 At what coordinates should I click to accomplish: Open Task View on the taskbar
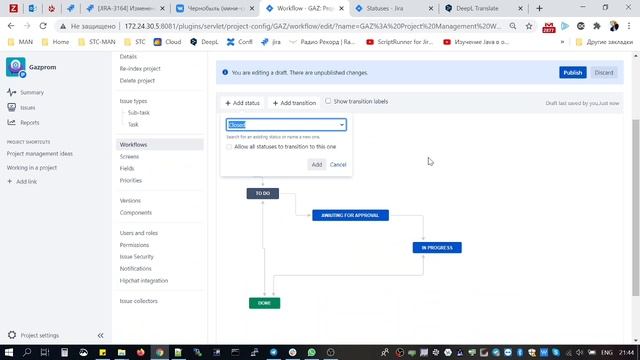pos(45,352)
